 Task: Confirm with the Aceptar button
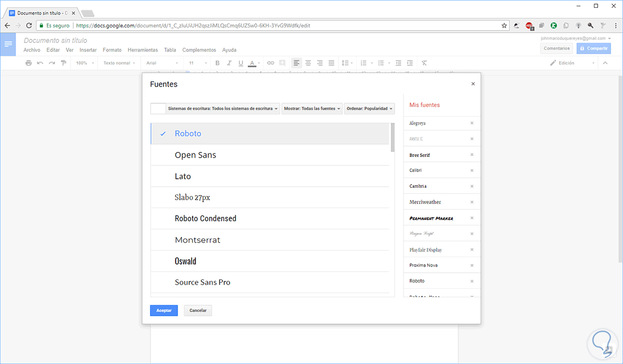coord(164,311)
